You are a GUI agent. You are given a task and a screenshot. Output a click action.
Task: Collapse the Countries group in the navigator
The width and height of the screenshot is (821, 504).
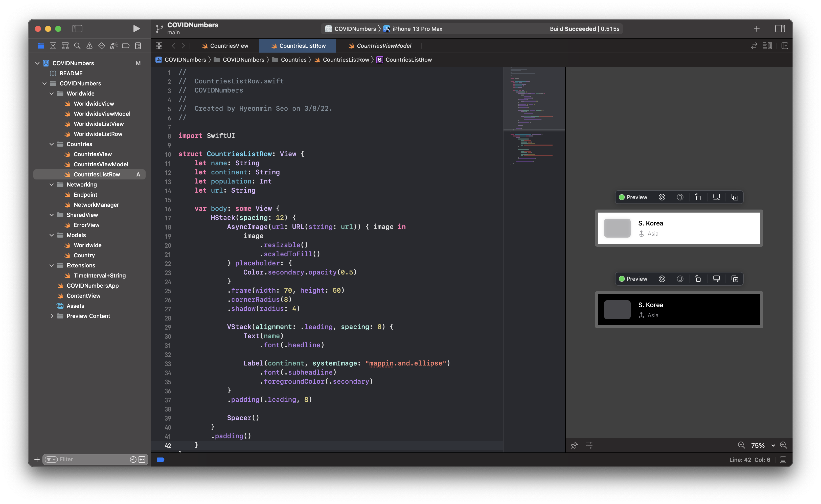click(x=52, y=144)
